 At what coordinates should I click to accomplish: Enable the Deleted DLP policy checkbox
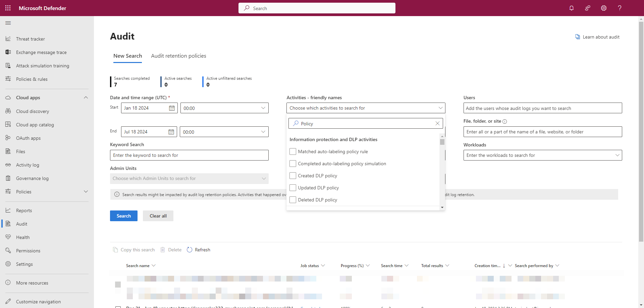click(x=293, y=200)
